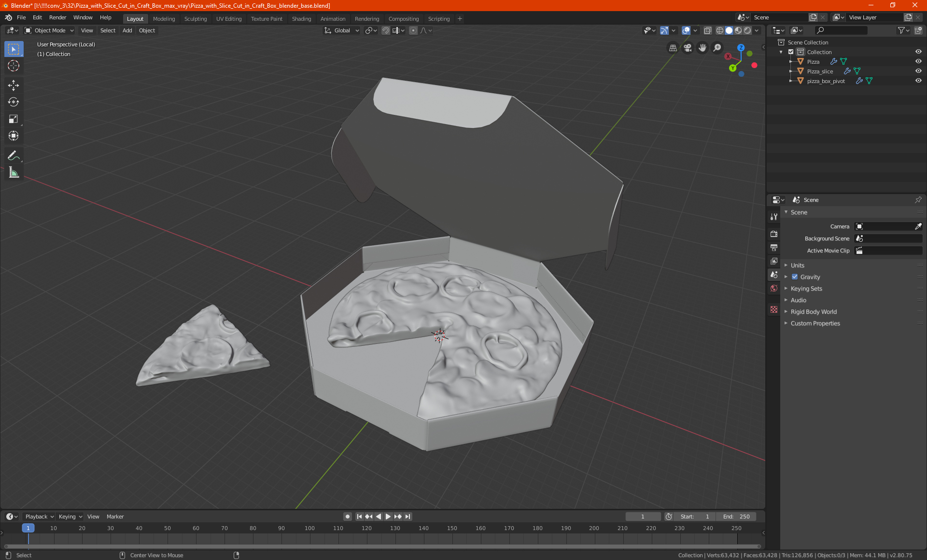
Task: Open the Object Mode dropdown
Action: coord(49,30)
